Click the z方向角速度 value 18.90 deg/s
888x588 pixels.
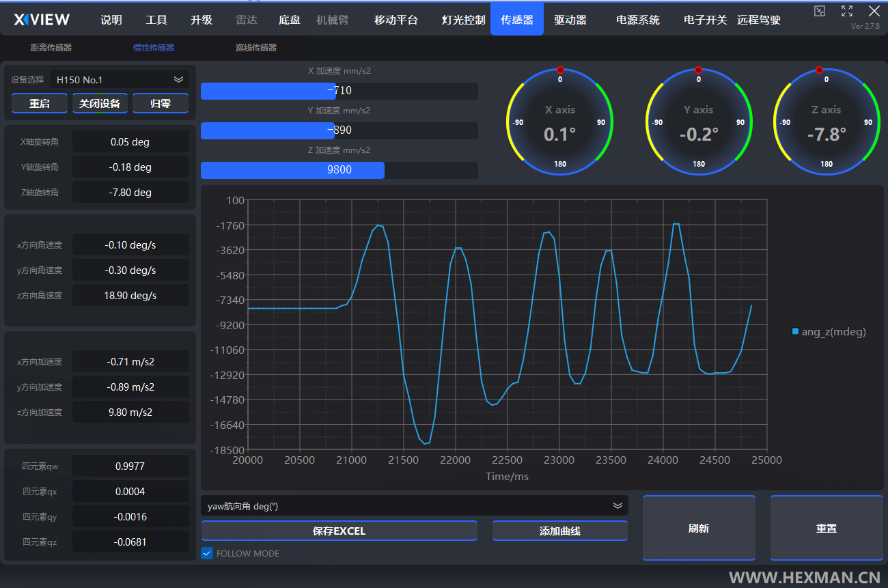(130, 296)
